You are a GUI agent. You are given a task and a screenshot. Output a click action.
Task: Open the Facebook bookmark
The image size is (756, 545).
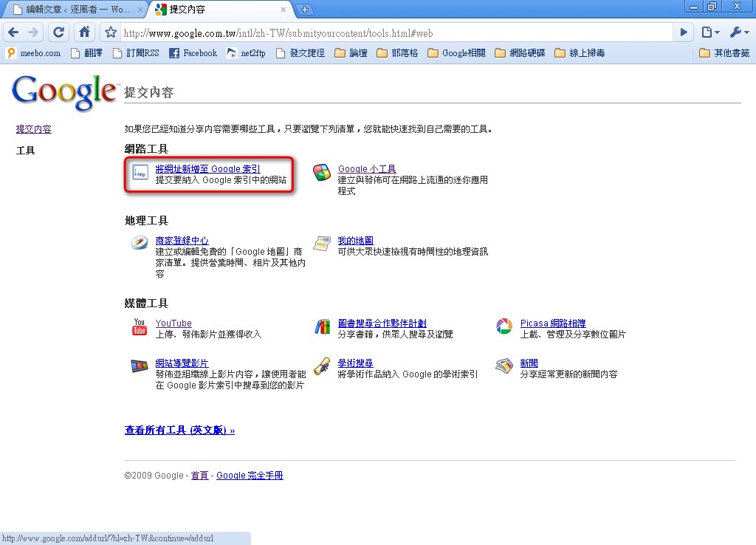[x=193, y=53]
